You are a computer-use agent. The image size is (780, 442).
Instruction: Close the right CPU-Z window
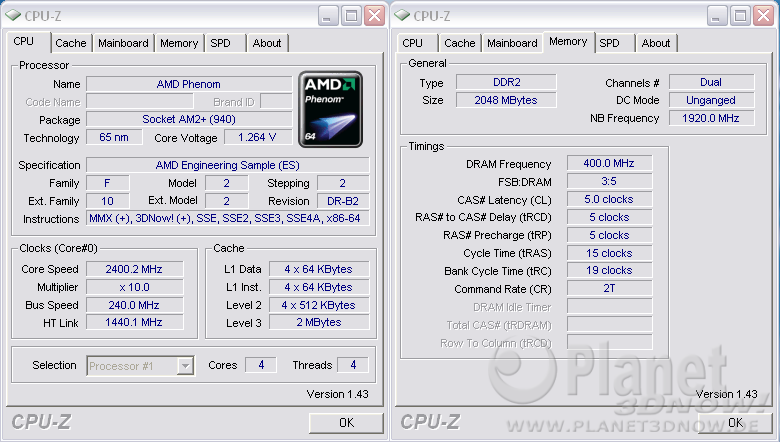pyautogui.click(x=763, y=15)
